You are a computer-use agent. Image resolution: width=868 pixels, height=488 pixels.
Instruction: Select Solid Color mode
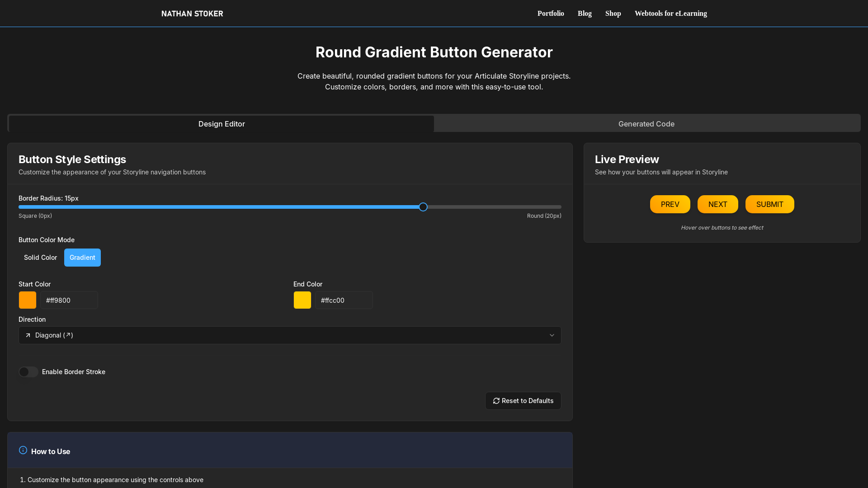tap(40, 257)
